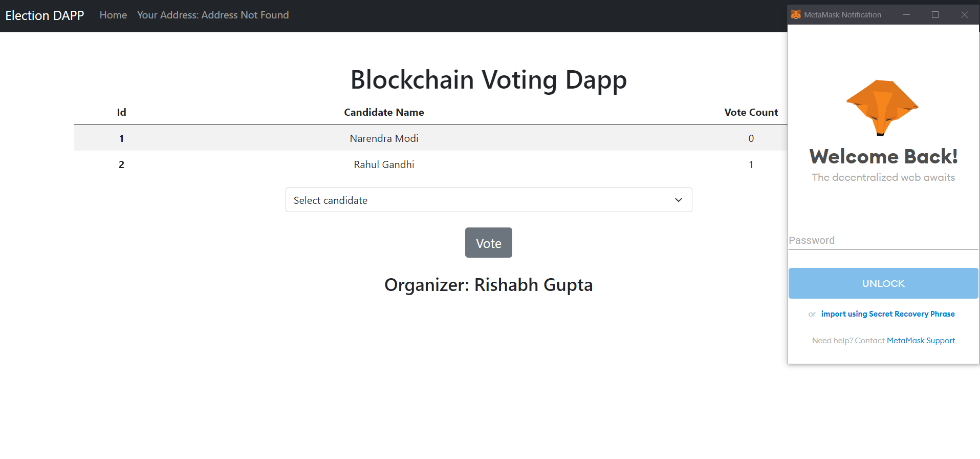
Task: Maximize the MetaMask Notification window
Action: (x=935, y=15)
